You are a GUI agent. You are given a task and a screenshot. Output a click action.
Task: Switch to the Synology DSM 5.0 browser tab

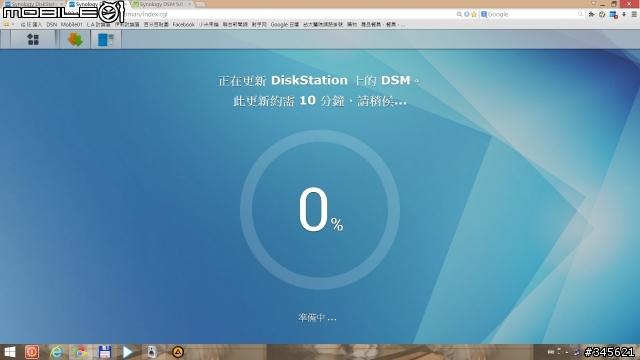[x=162, y=4]
